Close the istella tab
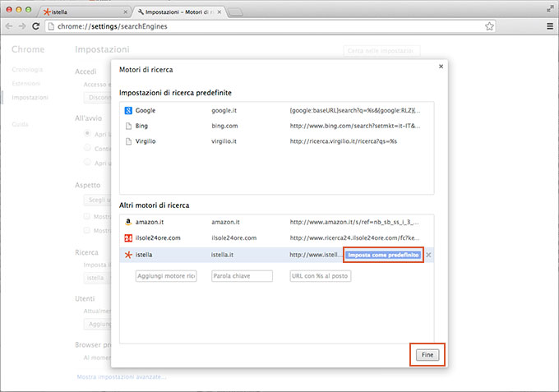Screen dimensions: 559x392 click(125, 12)
